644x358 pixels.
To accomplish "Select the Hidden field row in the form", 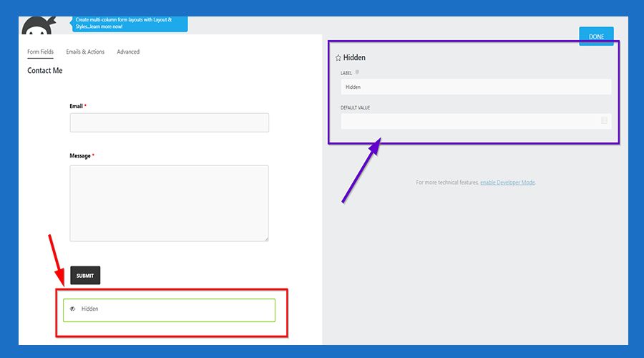I will [169, 309].
